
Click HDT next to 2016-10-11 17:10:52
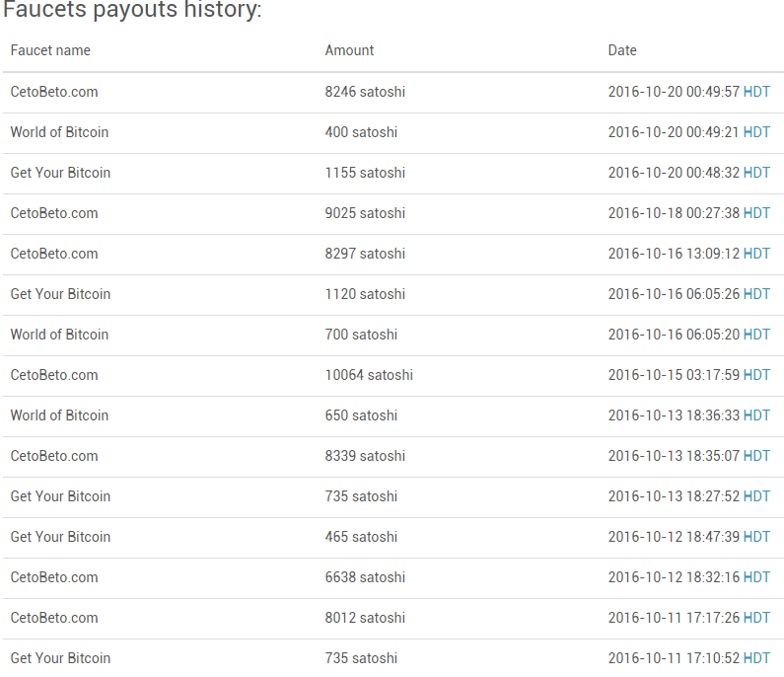756,658
